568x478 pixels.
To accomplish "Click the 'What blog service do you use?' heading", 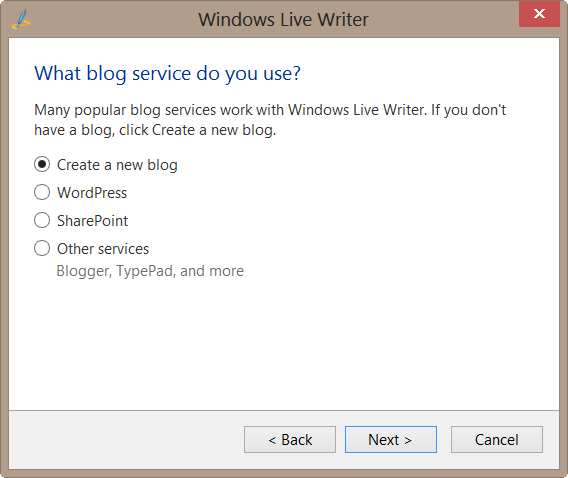I will click(167, 74).
